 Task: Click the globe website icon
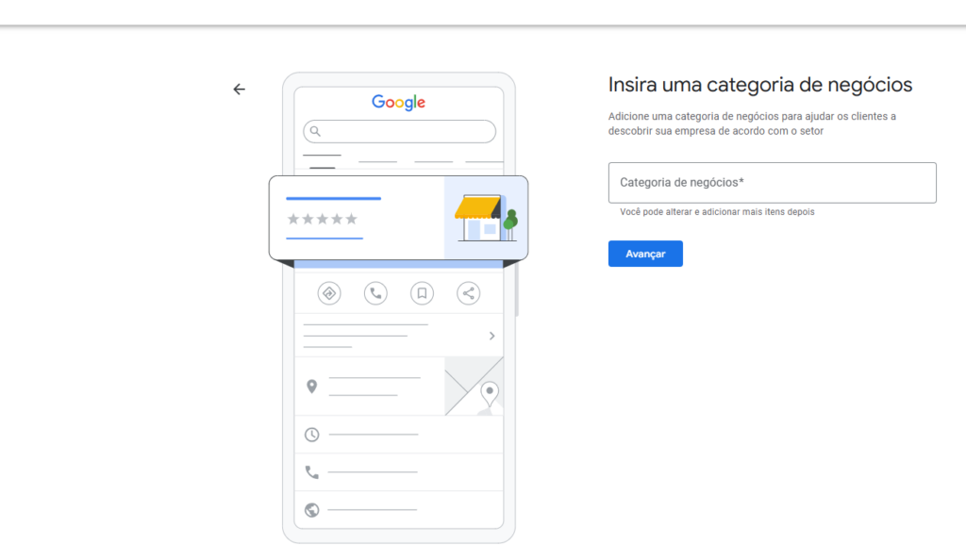coord(312,510)
